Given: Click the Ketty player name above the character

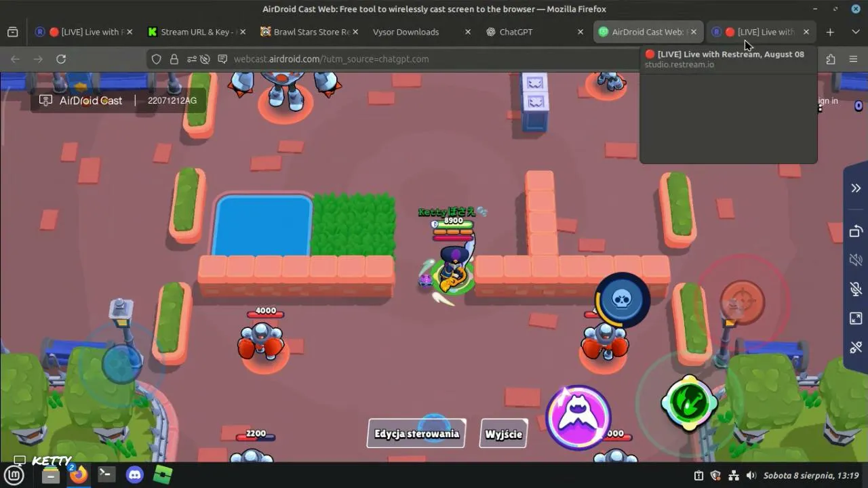Looking at the screenshot, I should 452,211.
